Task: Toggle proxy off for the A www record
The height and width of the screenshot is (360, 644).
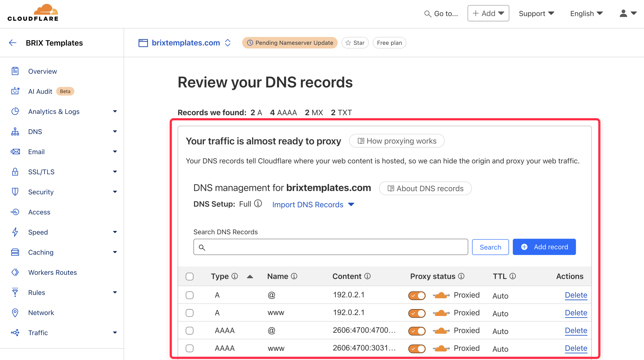Action: coord(417,313)
